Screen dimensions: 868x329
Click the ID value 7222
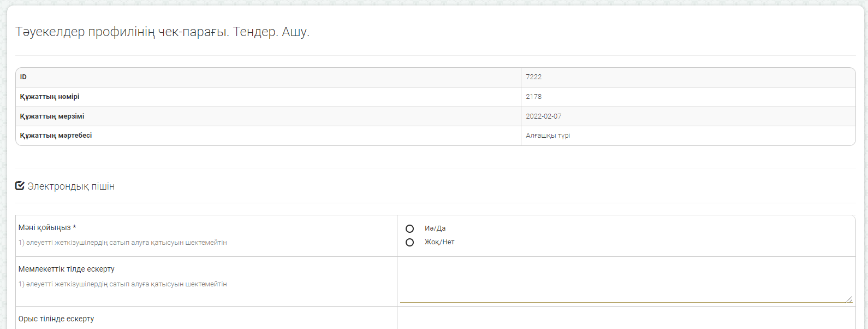point(533,77)
